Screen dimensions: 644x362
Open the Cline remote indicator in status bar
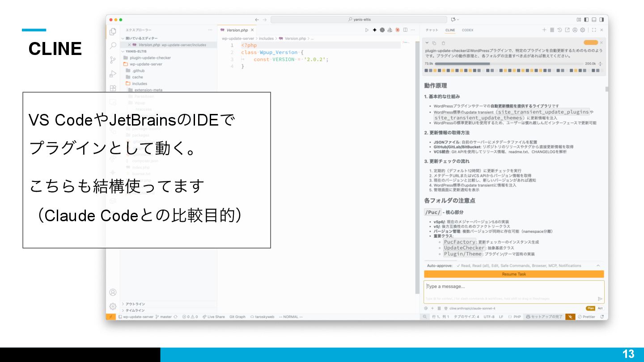click(110, 317)
